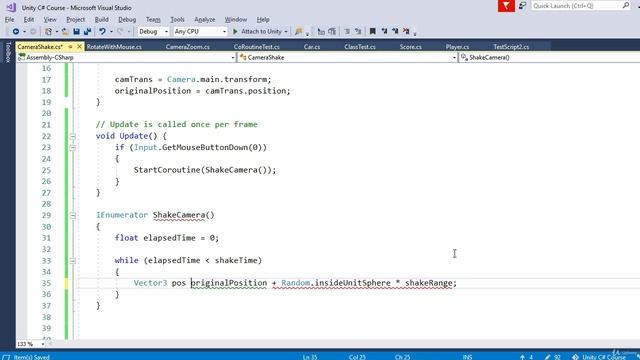Close the CameraShake.cs tab
Viewport: 640px width, 360px height.
point(80,47)
